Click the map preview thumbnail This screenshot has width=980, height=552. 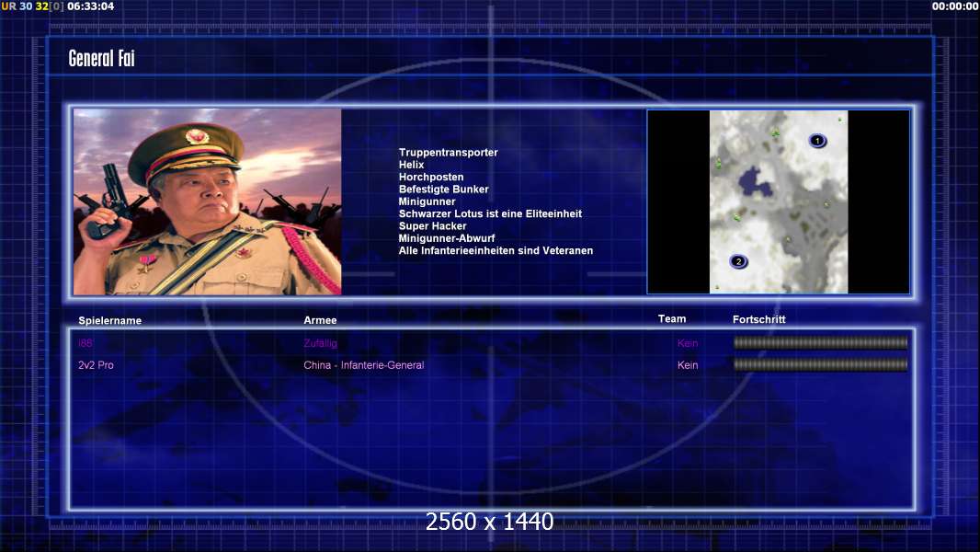pyautogui.click(x=778, y=201)
